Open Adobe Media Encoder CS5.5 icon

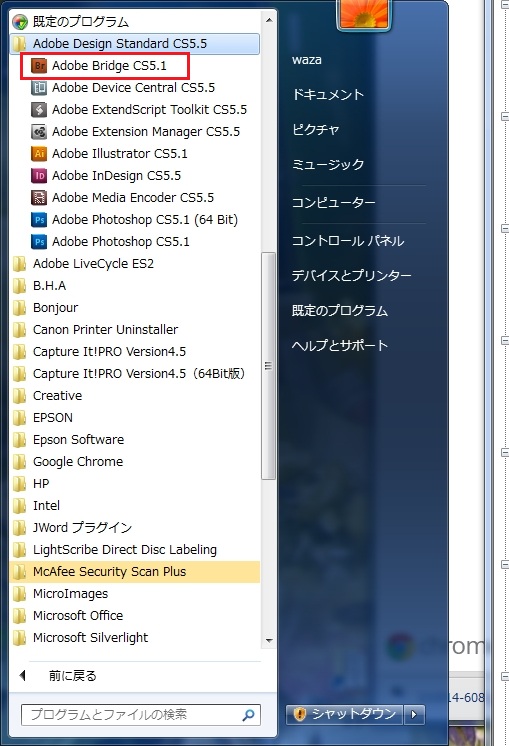(39, 197)
